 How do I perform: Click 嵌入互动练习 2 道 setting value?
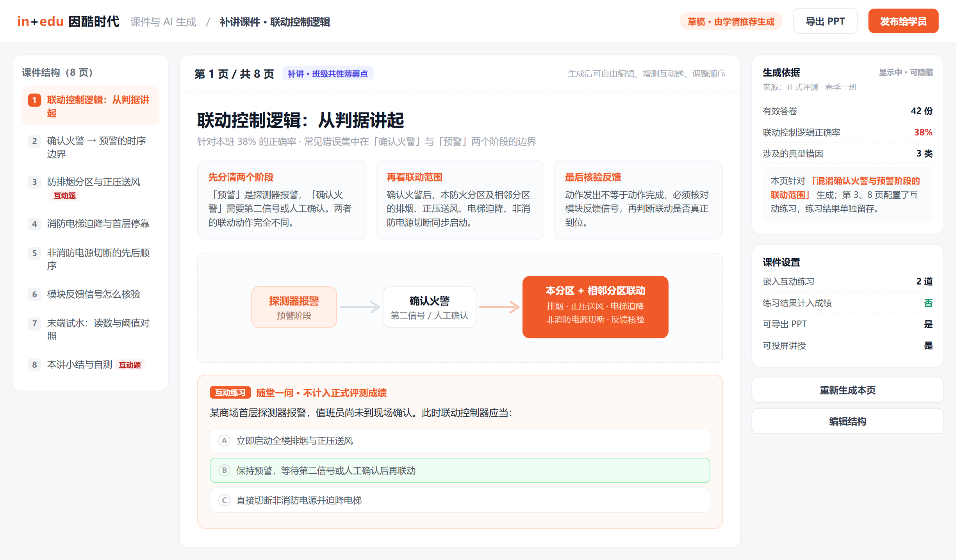tap(924, 281)
